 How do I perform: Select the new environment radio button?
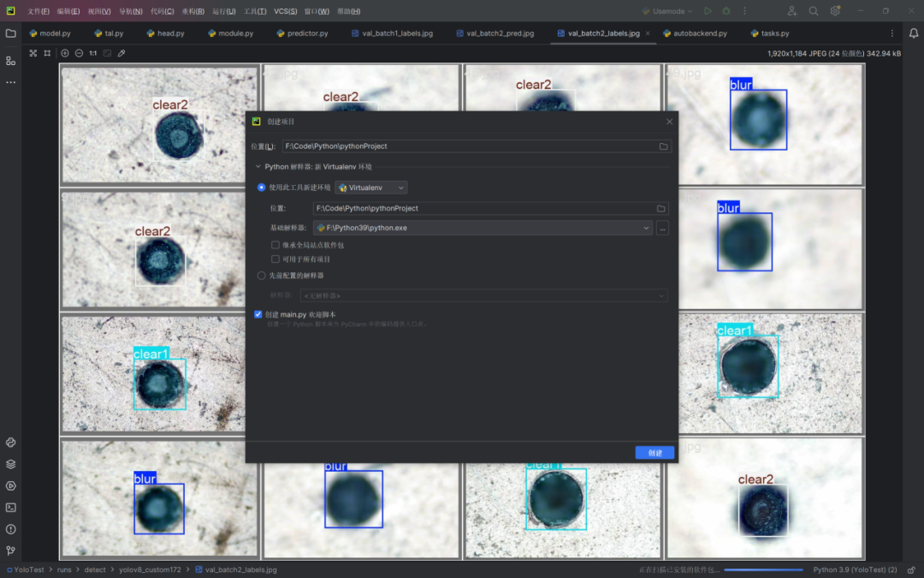click(x=262, y=188)
